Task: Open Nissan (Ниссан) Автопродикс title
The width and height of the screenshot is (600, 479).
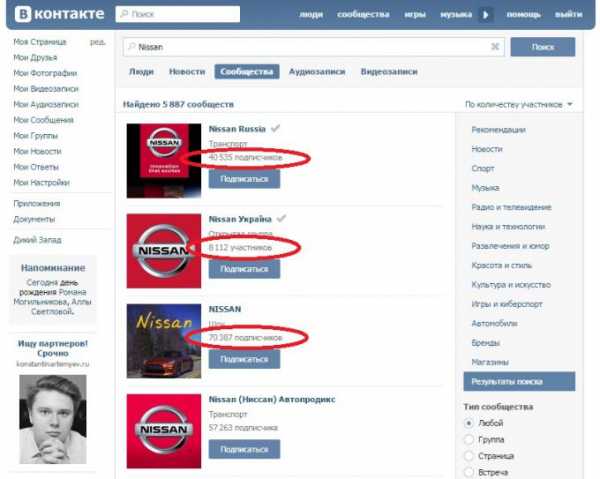Action: pyautogui.click(x=272, y=399)
